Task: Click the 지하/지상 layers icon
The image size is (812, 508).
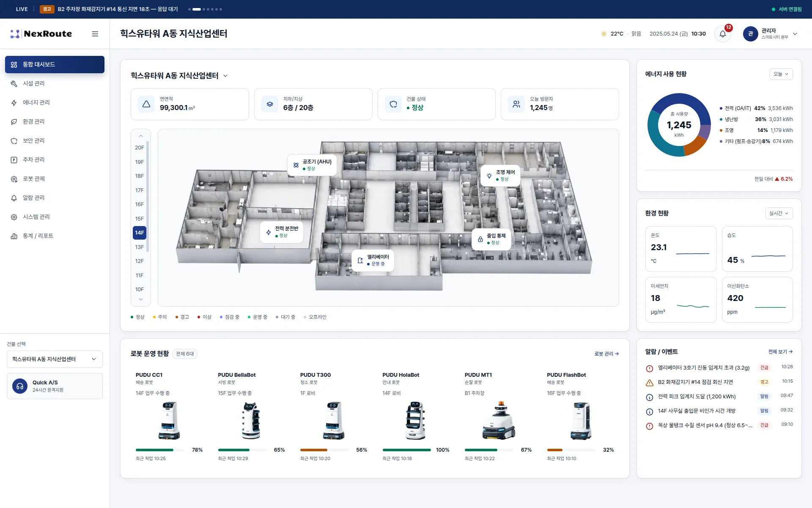Action: click(270, 104)
